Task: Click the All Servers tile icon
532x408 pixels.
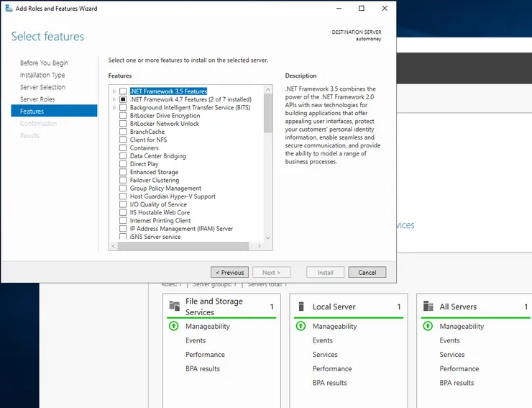Action: coord(428,307)
